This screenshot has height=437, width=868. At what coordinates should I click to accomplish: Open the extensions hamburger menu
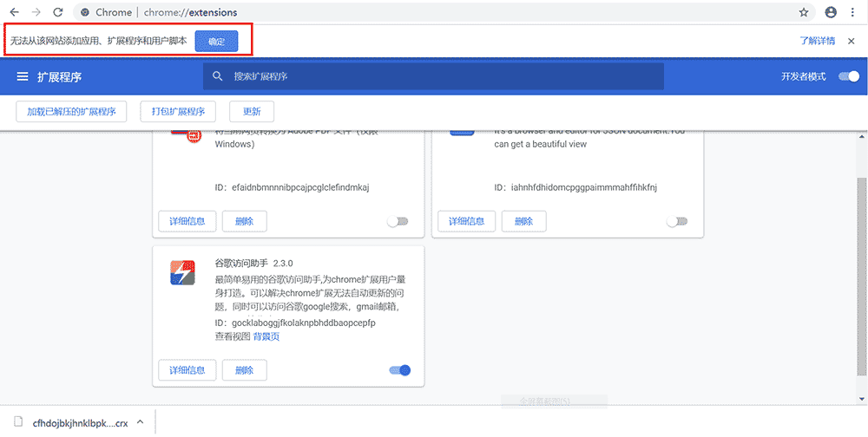pos(23,76)
